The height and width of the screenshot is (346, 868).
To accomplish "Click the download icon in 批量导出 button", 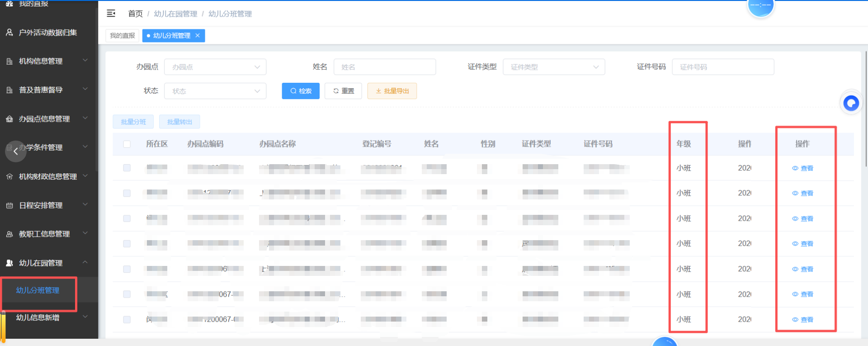I will coord(378,91).
